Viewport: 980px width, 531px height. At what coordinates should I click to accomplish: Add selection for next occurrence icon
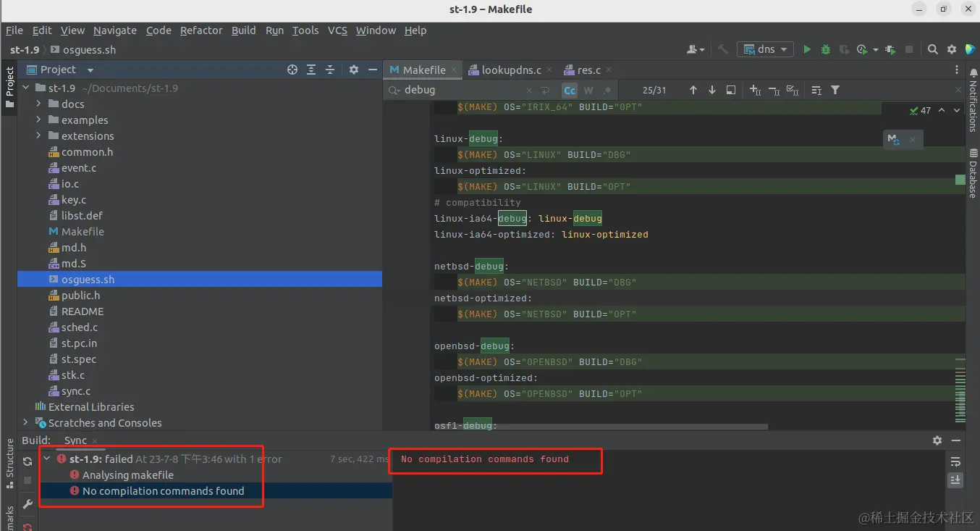756,90
